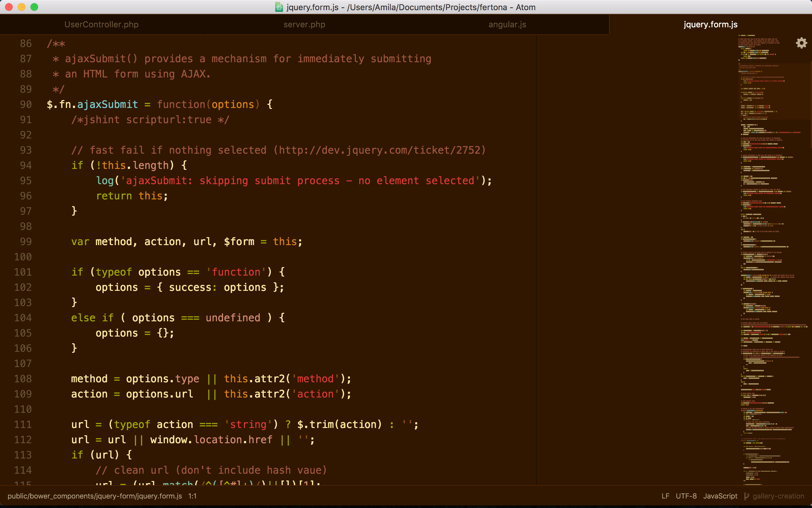Viewport: 812px width, 508px height.
Task: Click line number 99 in gutter
Action: pos(26,242)
